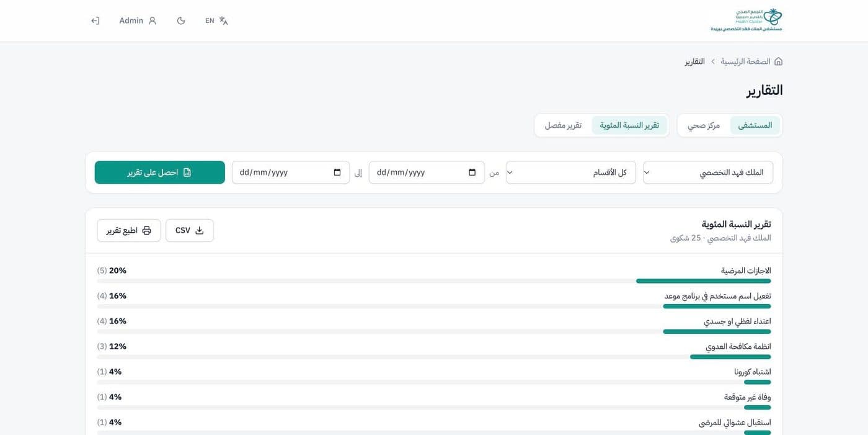Click the انظمة مكافحة العدوى progress bar
The width and height of the screenshot is (868, 435).
434,357
